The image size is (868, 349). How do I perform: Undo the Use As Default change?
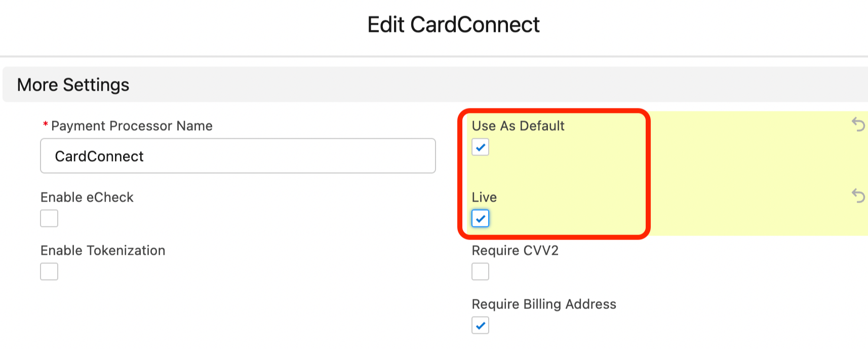coord(858,124)
